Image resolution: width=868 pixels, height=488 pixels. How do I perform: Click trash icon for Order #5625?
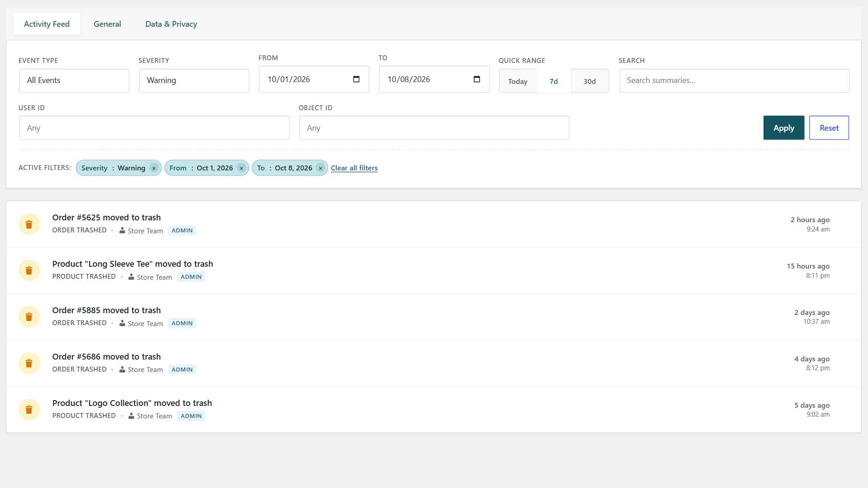coord(29,224)
